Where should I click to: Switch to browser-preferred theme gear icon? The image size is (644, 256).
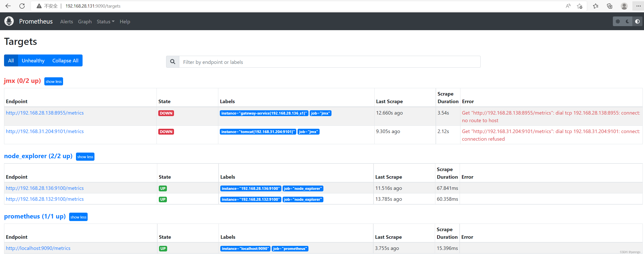point(618,22)
